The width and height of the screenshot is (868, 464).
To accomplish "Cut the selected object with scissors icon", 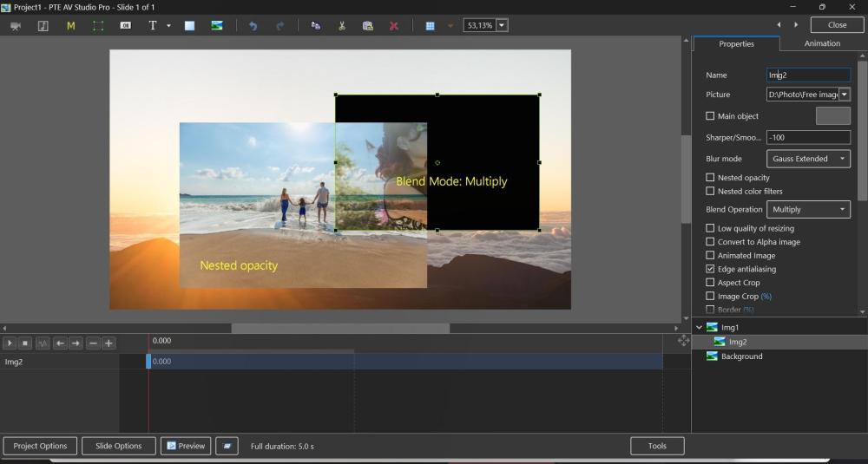I will (342, 26).
